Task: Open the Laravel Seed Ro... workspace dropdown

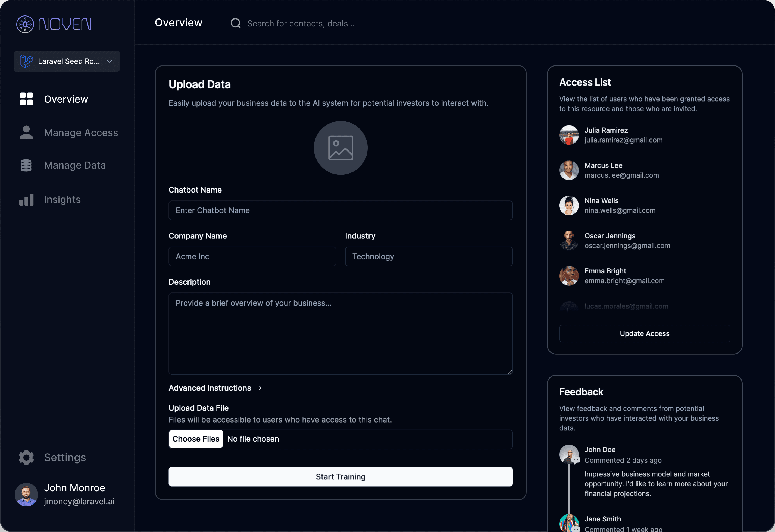Action: [x=67, y=61]
